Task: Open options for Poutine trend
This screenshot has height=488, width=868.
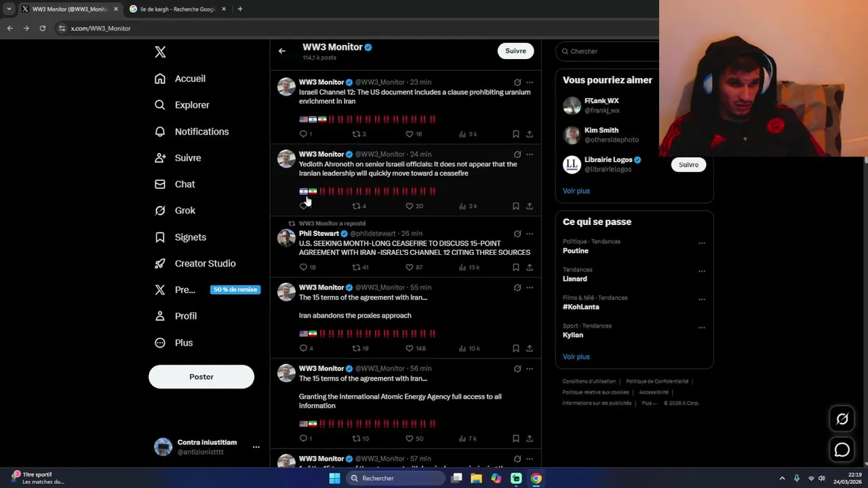Action: click(701, 243)
